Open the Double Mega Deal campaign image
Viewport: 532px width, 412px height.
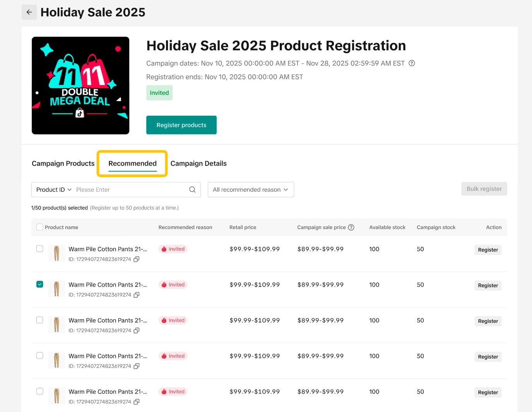[x=80, y=86]
